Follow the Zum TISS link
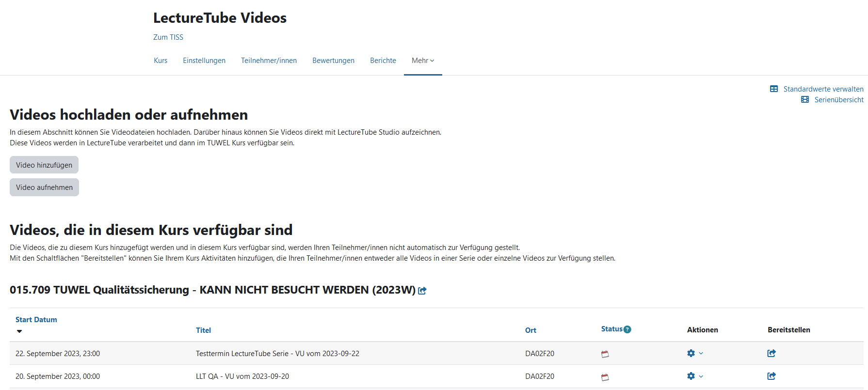This screenshot has height=390, width=868. pos(168,37)
